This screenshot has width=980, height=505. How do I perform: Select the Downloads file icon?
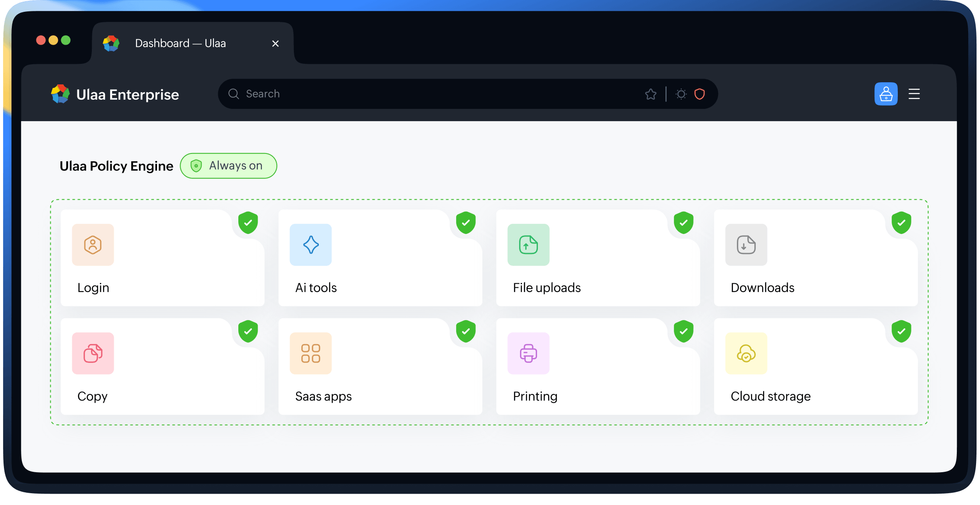tap(746, 245)
